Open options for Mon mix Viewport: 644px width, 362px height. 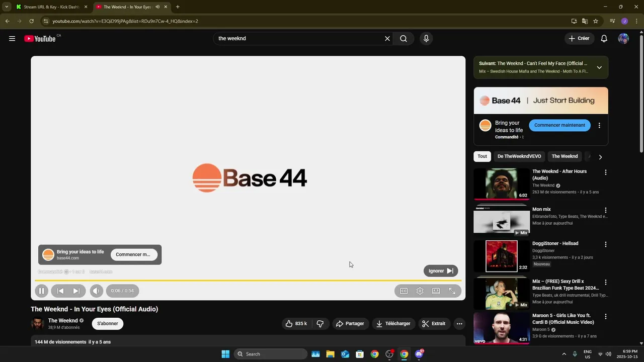606,210
